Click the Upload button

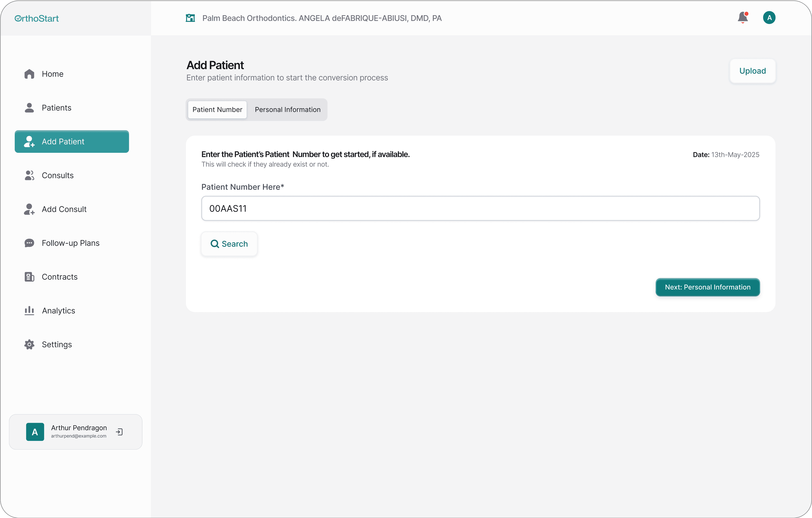tap(752, 71)
